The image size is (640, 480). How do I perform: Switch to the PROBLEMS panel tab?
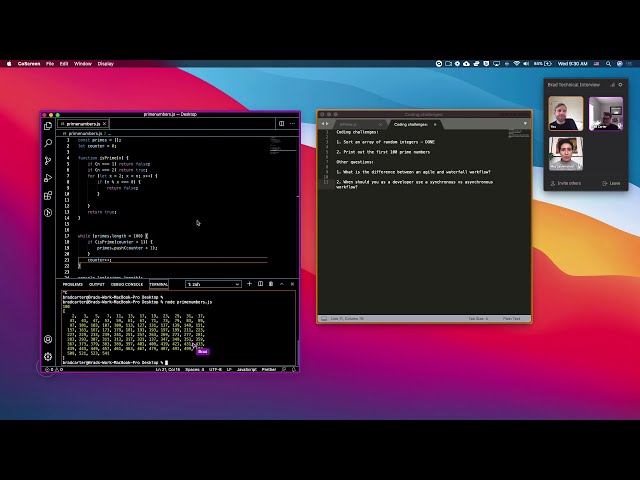point(73,284)
